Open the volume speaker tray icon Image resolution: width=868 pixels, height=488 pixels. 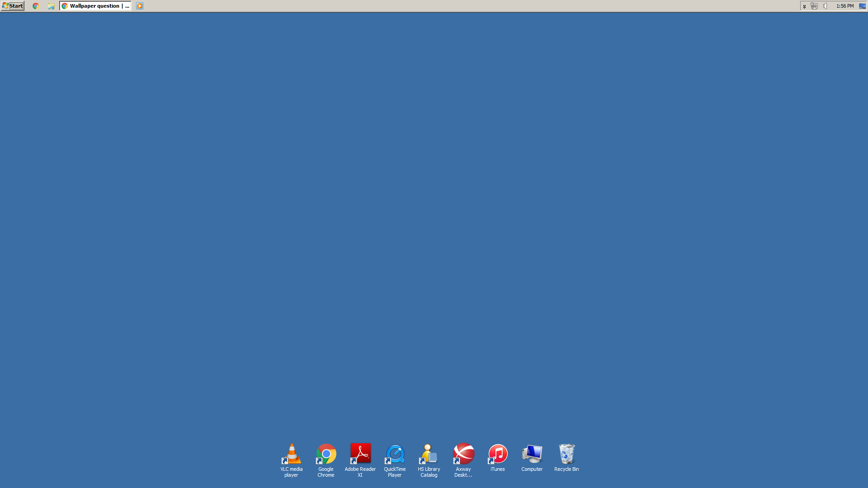pos(826,6)
